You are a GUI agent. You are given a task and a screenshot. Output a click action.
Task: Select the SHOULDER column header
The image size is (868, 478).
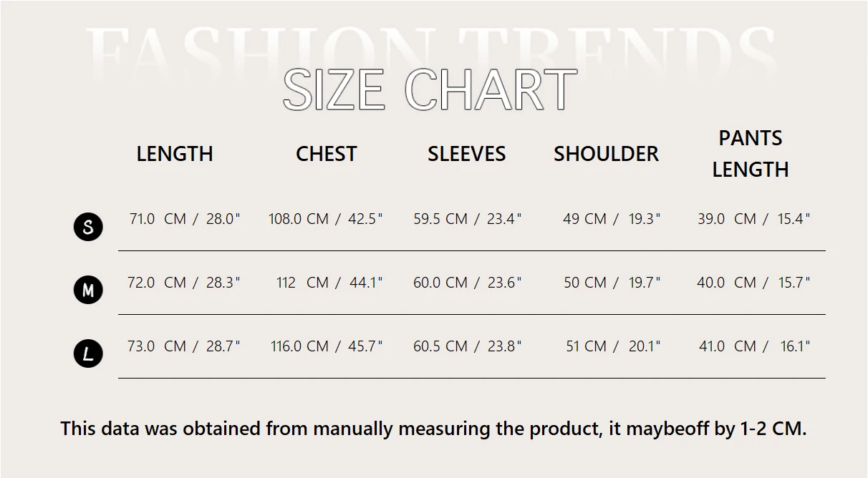[606, 154]
